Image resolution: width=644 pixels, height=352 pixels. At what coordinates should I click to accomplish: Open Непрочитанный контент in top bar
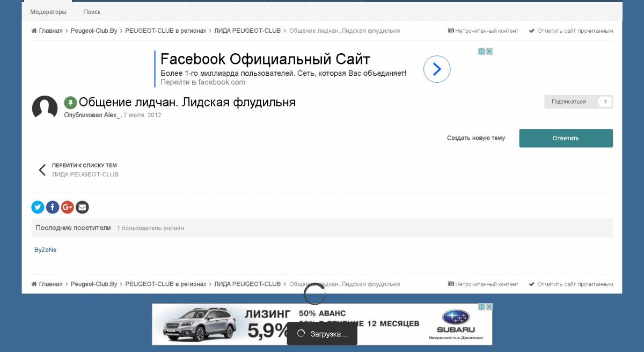tap(483, 31)
